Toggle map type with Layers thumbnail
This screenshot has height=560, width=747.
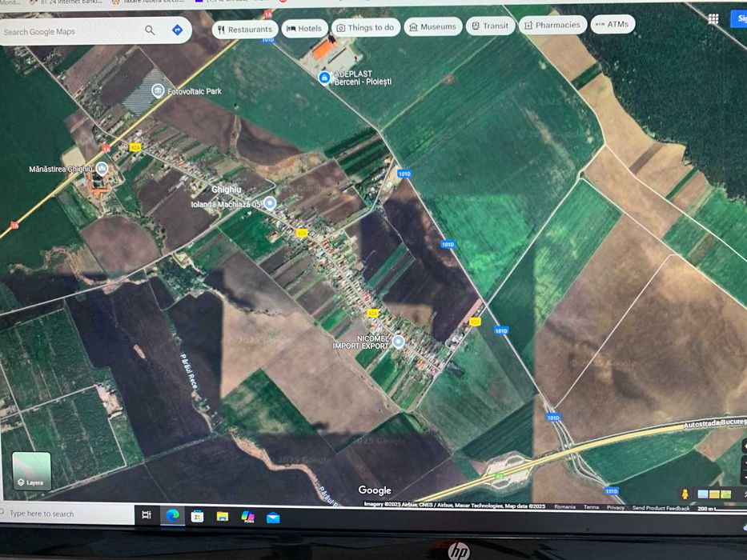click(x=31, y=471)
